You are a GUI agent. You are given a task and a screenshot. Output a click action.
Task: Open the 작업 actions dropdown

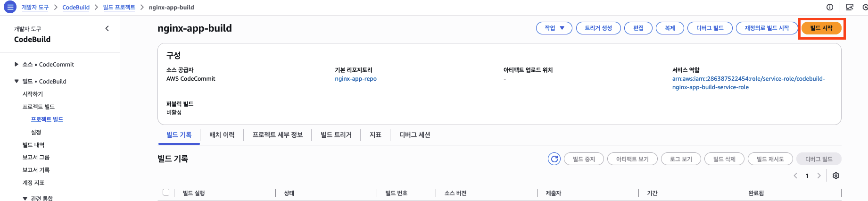[554, 28]
